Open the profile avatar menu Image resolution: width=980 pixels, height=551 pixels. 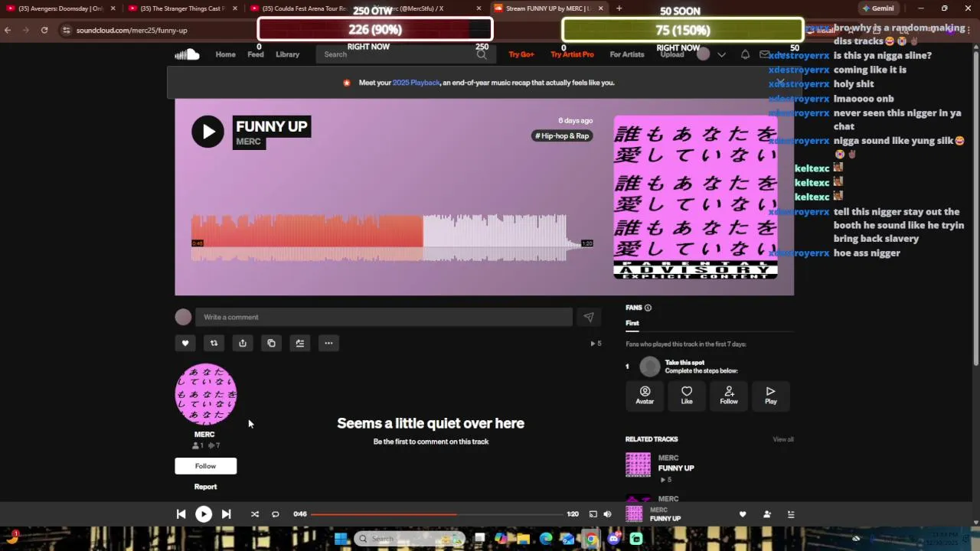coord(703,54)
